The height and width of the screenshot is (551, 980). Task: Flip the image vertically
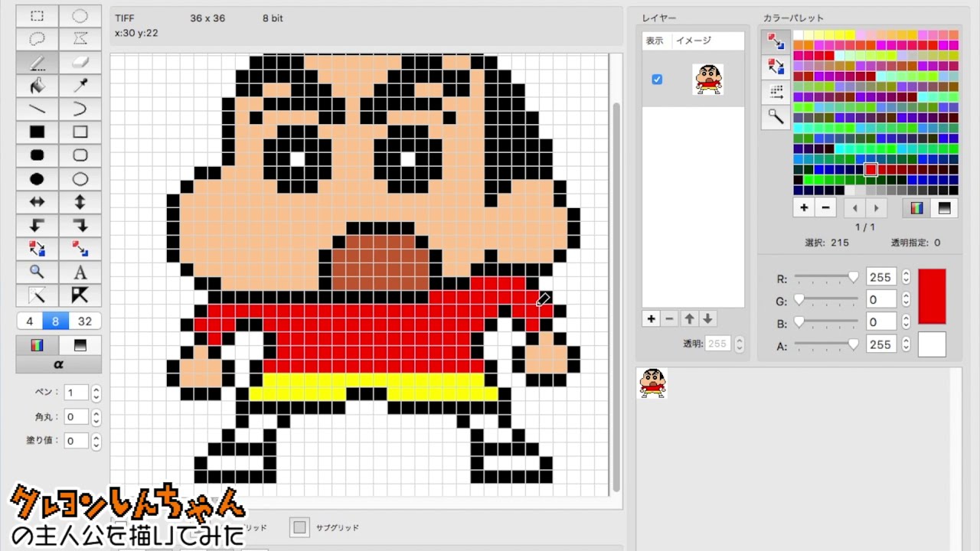point(80,202)
